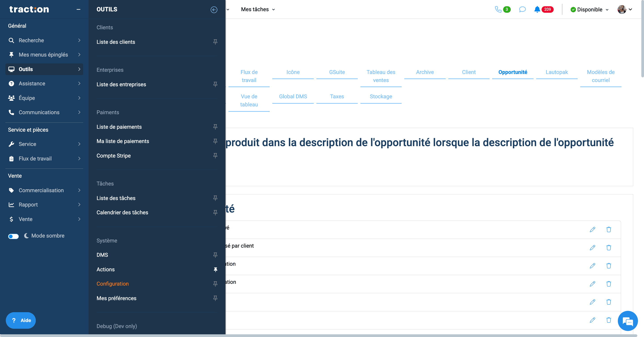Switch to the Lautopak tab
The image size is (644, 337).
click(557, 72)
